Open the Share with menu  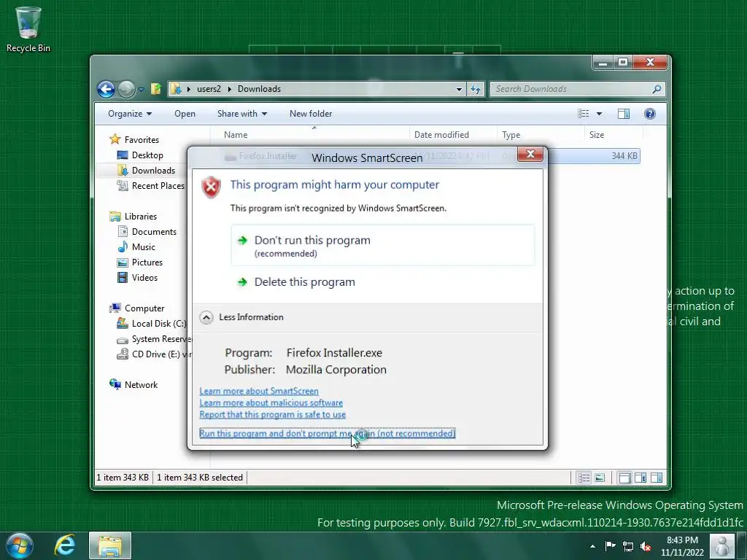242,114
